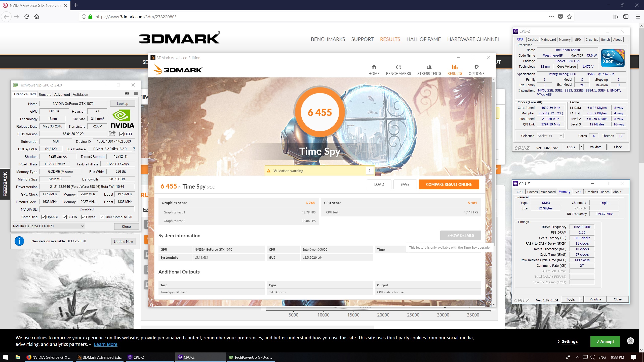The height and width of the screenshot is (362, 644).
Task: Click 3DMark app vertical scrollbar
Action: pyautogui.click(x=493, y=163)
